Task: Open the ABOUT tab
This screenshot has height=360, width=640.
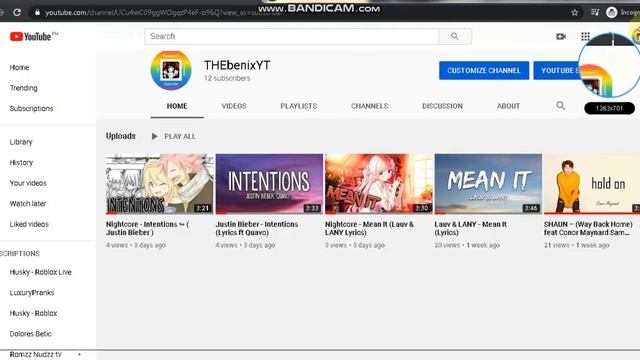Action: (508, 106)
